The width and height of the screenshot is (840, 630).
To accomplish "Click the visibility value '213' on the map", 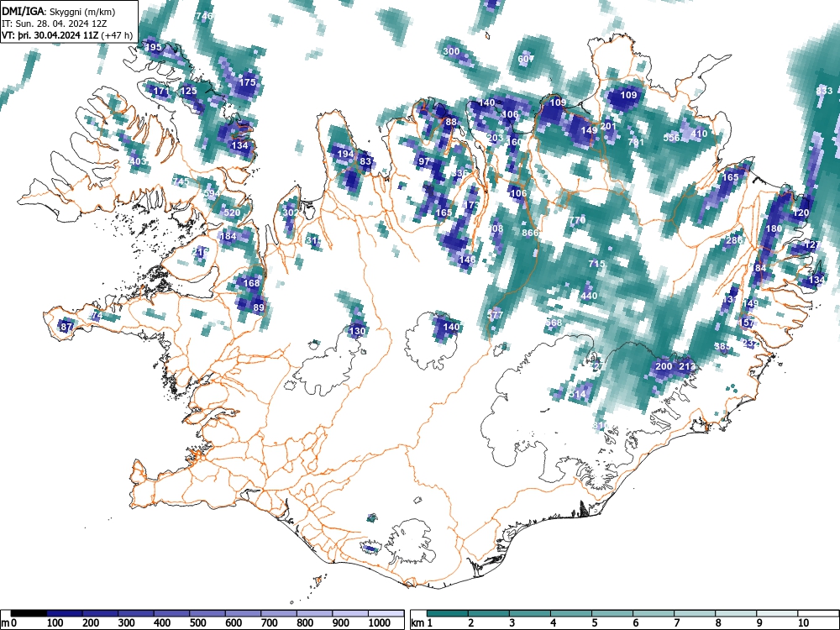I will [687, 366].
